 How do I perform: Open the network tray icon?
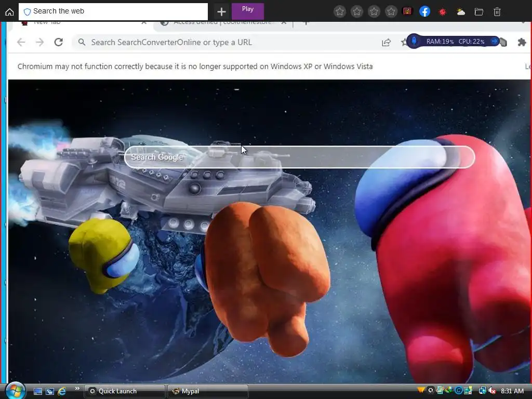pyautogui.click(x=482, y=391)
